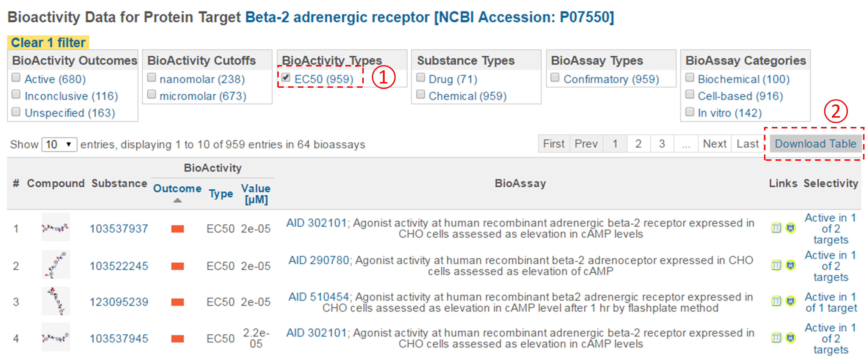
Task: Open data table icon for row 2
Action: [776, 265]
